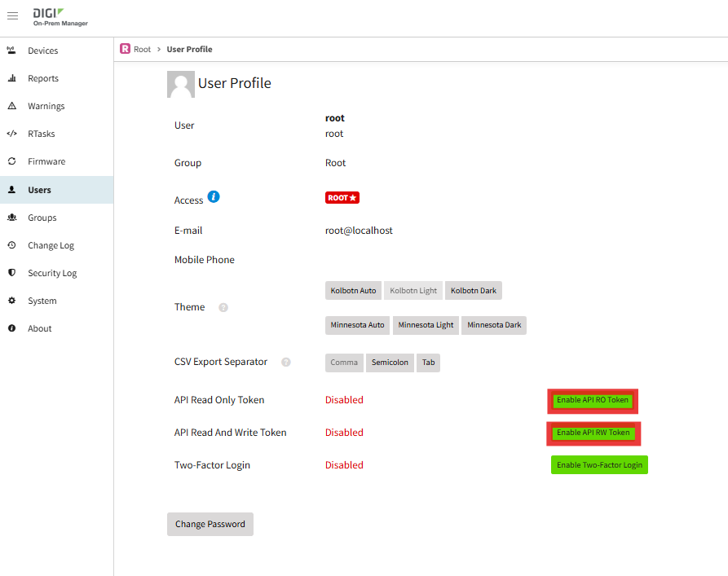Click the Security Log shield icon
Viewport: 728px width, 576px height.
(12, 272)
